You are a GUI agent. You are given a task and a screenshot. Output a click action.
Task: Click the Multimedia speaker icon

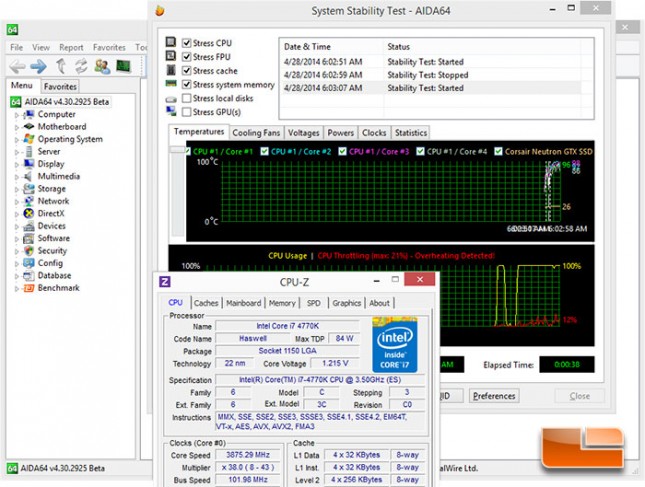pyautogui.click(x=28, y=176)
